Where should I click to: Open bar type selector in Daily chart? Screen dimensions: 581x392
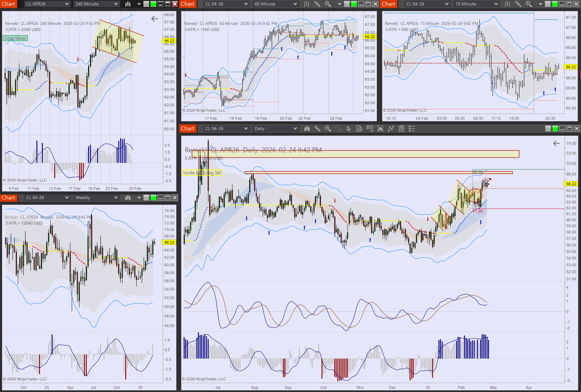[x=307, y=129]
